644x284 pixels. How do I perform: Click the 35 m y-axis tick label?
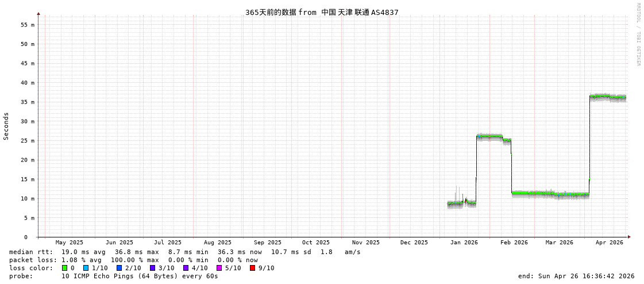tap(28, 102)
